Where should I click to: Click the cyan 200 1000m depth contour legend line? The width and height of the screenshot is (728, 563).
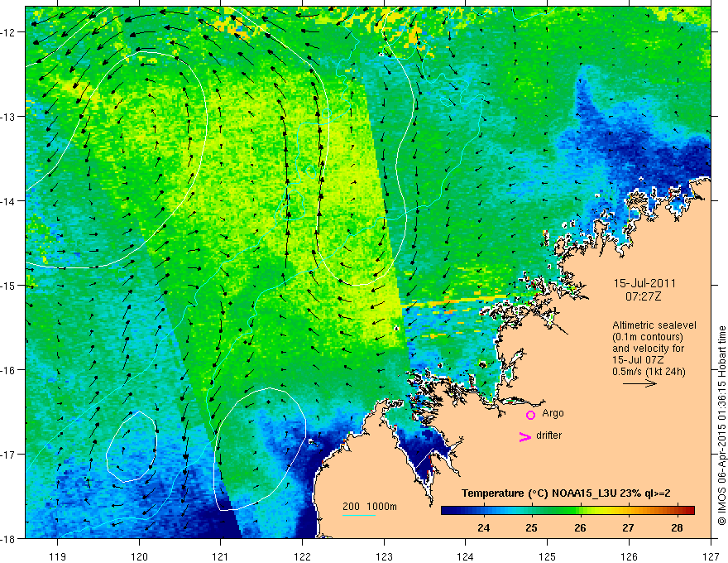click(359, 515)
